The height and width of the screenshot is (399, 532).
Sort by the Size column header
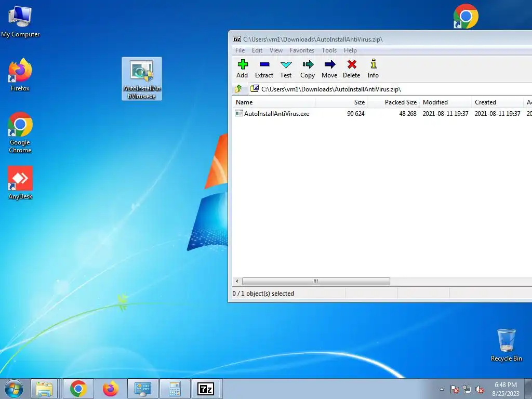pos(342,102)
